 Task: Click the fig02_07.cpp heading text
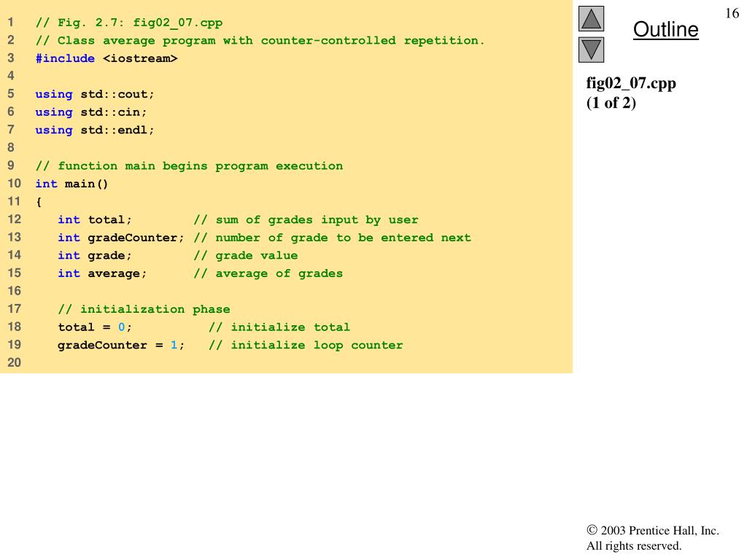tap(631, 83)
